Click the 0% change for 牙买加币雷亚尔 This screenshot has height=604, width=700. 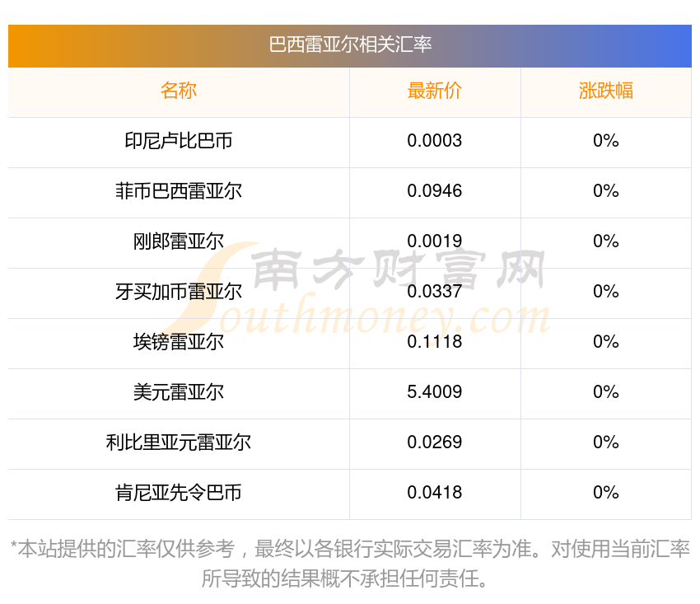(606, 292)
